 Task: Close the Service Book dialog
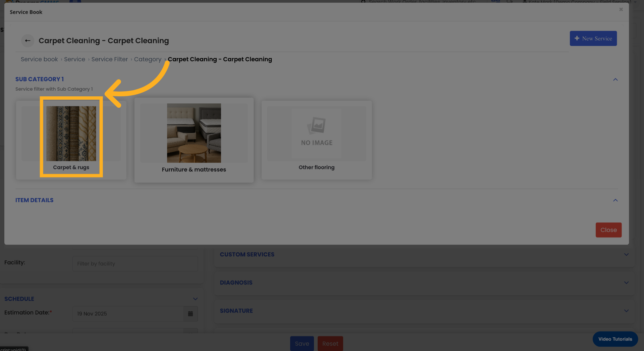(608, 230)
